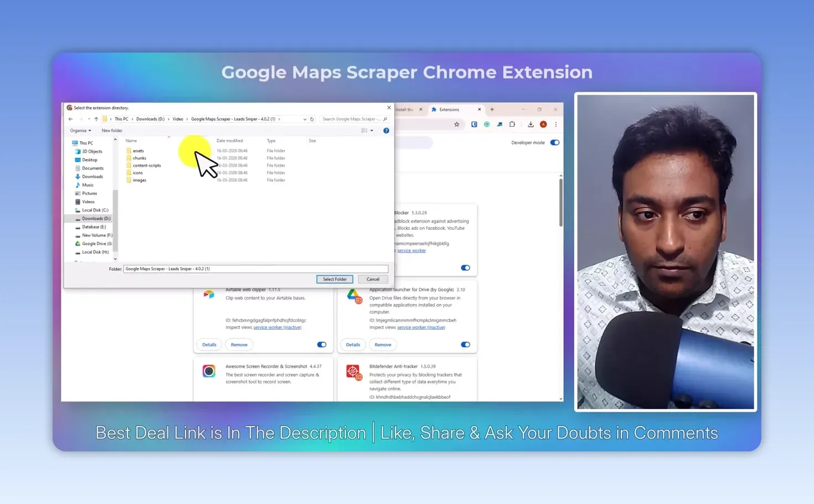Click Airtable web clipper logo
The height and width of the screenshot is (504, 814).
coord(209,295)
